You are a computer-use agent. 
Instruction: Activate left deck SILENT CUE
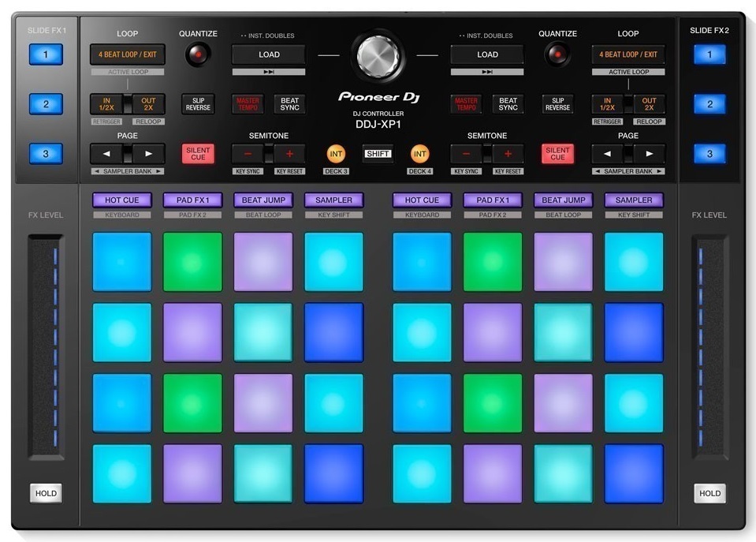tap(198, 154)
